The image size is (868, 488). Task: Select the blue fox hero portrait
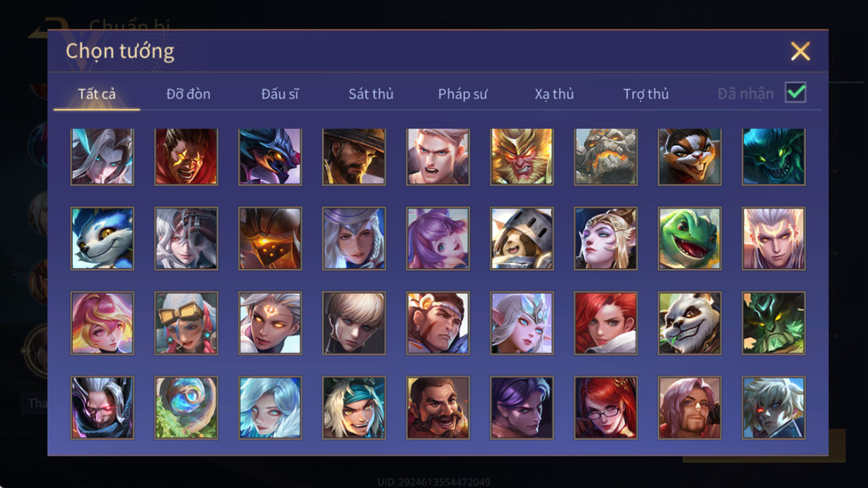[x=102, y=239]
